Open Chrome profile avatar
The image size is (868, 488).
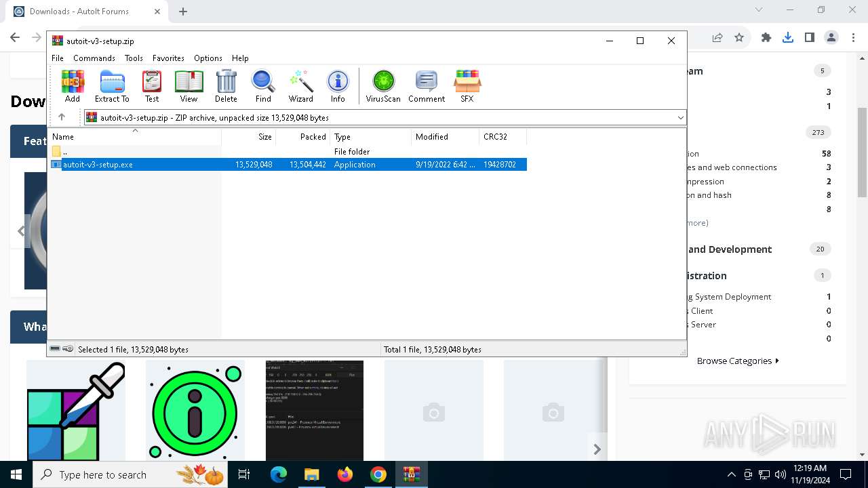coord(831,37)
